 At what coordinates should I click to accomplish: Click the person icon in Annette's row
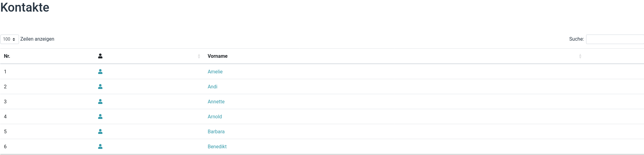[x=100, y=101]
